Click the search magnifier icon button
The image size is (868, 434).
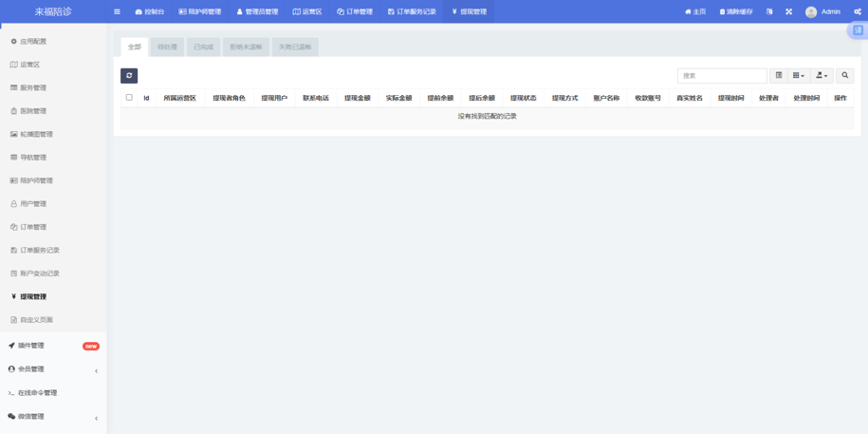[x=844, y=76]
